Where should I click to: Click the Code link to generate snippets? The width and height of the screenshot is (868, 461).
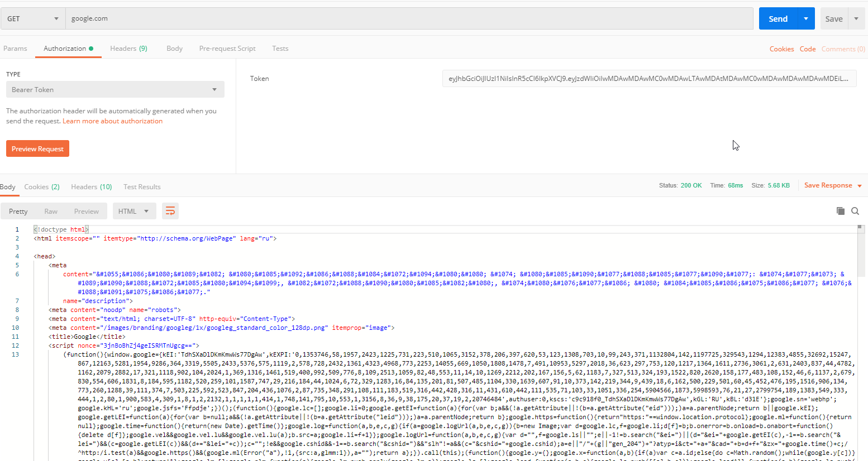(808, 49)
